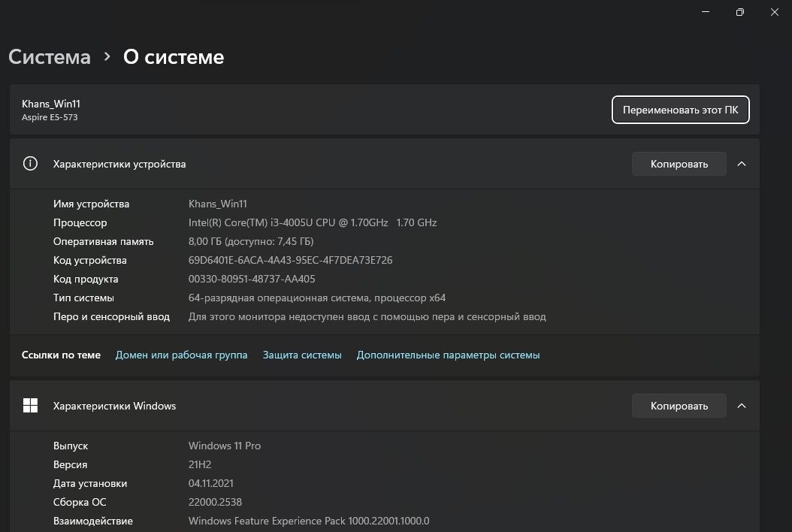This screenshot has width=792, height=532.
Task: Copy device specifications with Копировать button
Action: [679, 164]
